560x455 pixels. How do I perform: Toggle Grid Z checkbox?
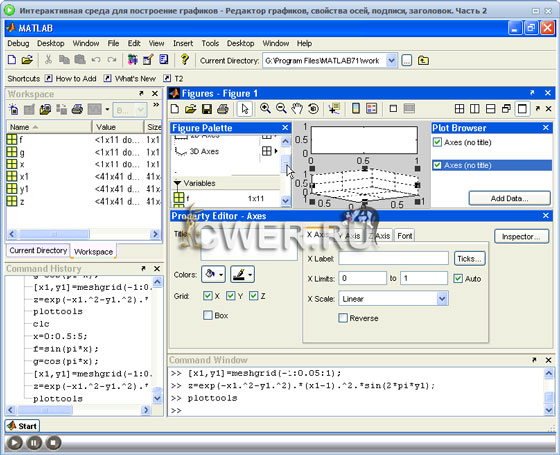(x=254, y=296)
